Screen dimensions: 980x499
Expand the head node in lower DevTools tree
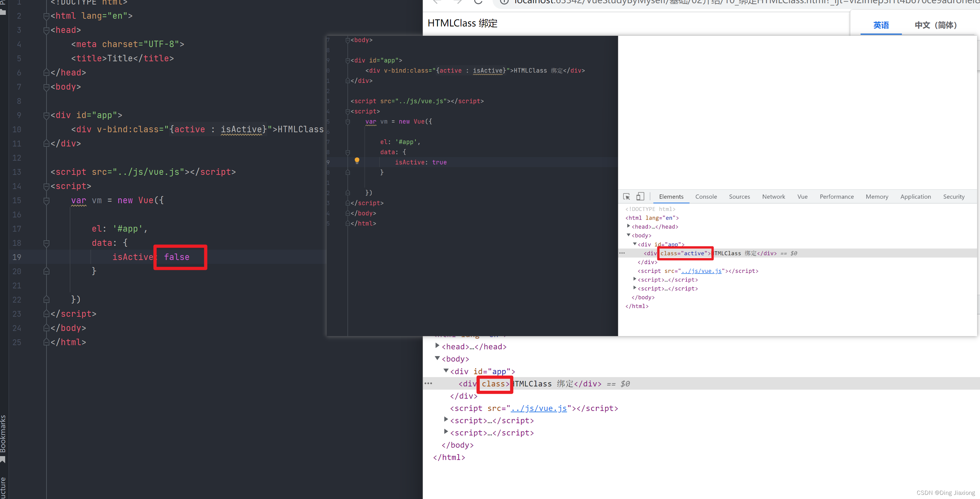tap(437, 346)
